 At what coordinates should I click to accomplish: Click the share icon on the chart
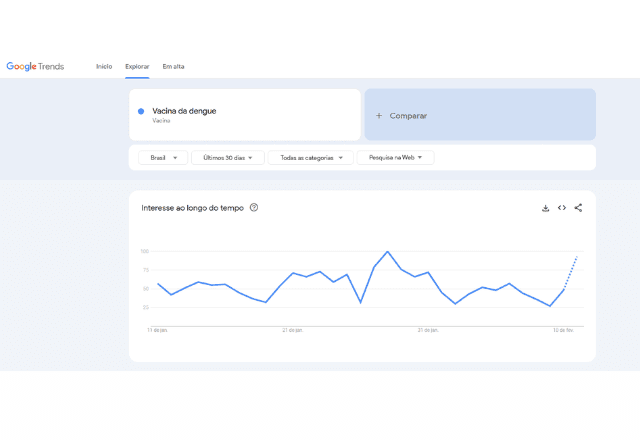(x=578, y=208)
